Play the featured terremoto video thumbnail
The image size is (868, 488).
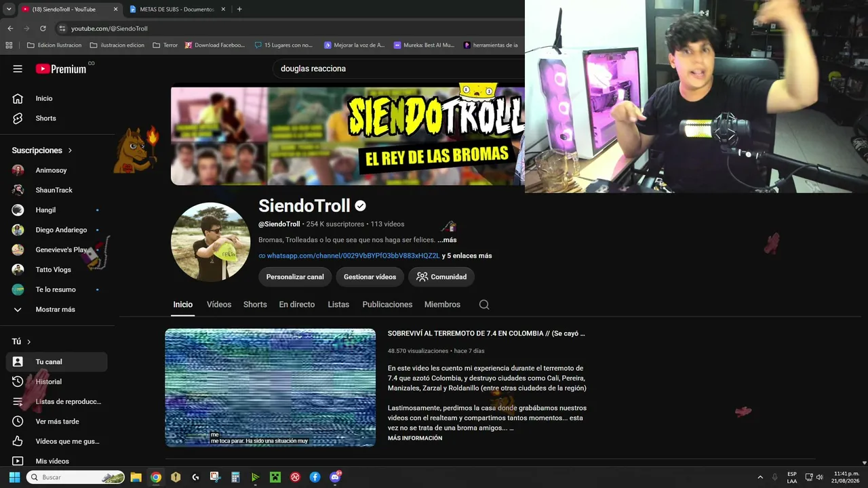[270, 388]
